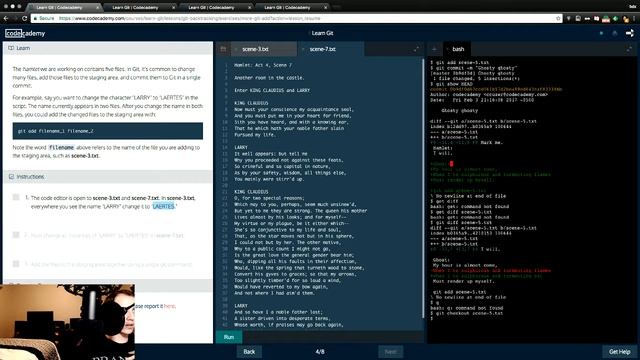Click the code editor vertical scrollbar
The height and width of the screenshot is (360, 640).
(423, 188)
